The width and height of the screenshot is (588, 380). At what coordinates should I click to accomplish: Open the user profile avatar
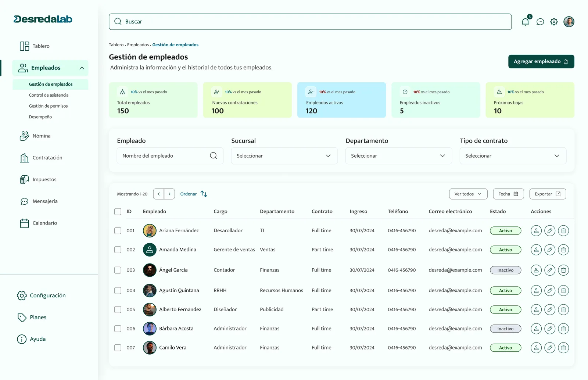click(x=569, y=22)
